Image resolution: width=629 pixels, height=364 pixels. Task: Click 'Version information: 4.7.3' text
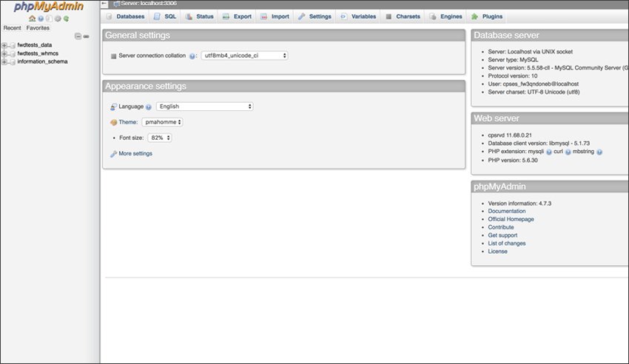coord(519,203)
